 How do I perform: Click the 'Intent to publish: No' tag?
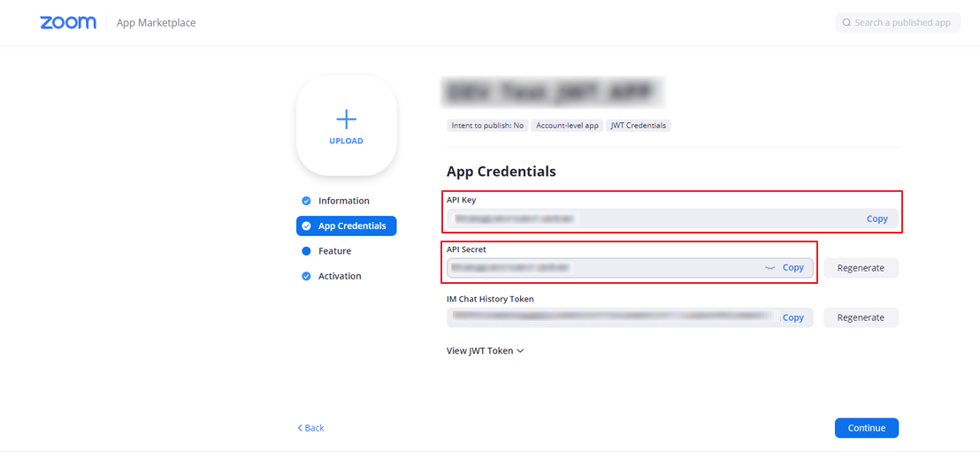(x=486, y=126)
